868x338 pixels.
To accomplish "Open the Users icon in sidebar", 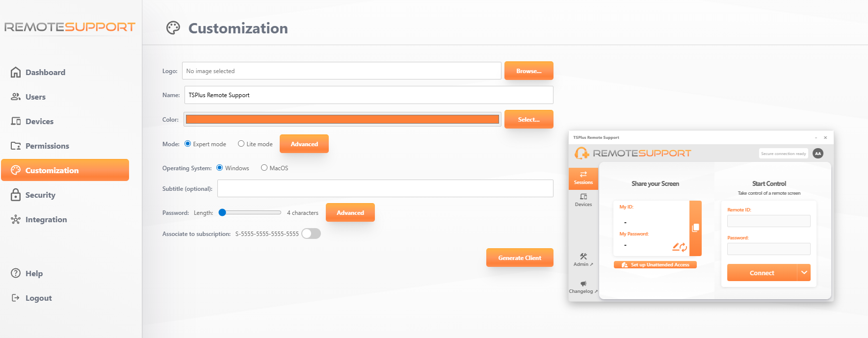I will [x=16, y=97].
